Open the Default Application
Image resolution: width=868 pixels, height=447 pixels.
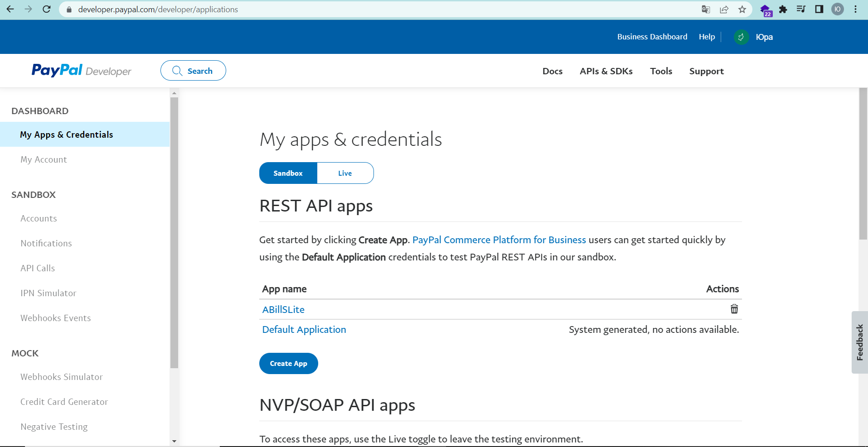304,329
